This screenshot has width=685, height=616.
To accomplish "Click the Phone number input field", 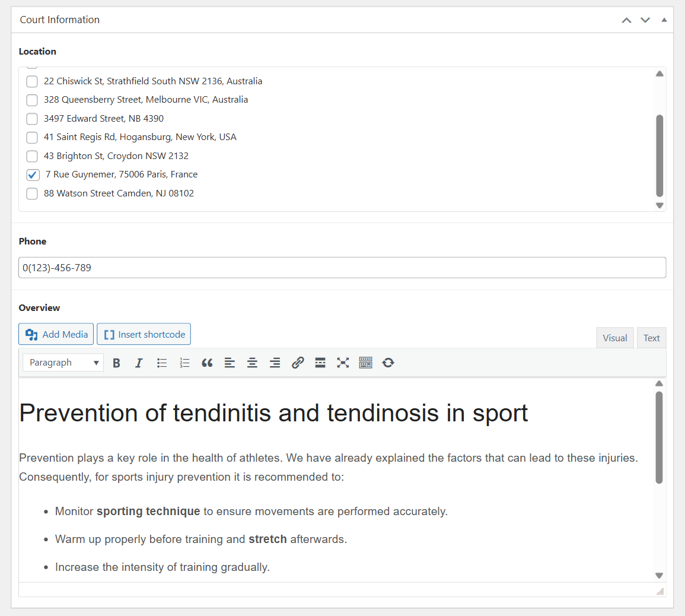I will coord(342,268).
